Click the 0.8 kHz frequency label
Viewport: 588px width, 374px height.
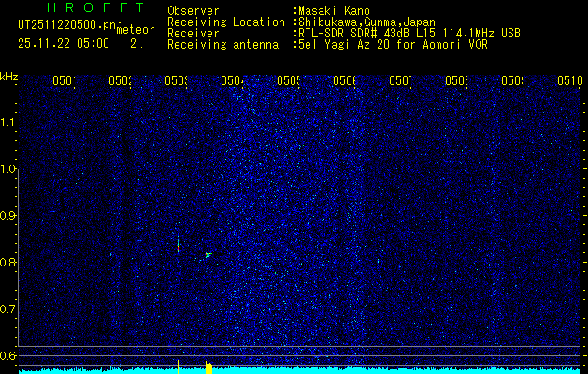(x=7, y=262)
